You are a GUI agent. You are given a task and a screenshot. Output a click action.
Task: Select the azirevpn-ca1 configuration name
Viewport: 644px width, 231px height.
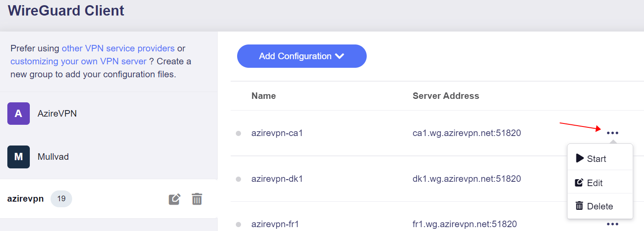tap(277, 133)
